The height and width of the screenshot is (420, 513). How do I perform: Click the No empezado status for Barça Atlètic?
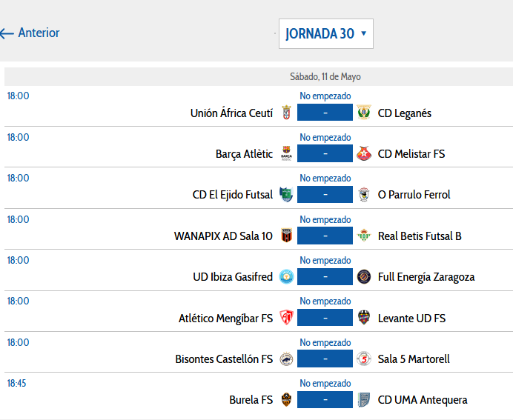[x=325, y=137]
